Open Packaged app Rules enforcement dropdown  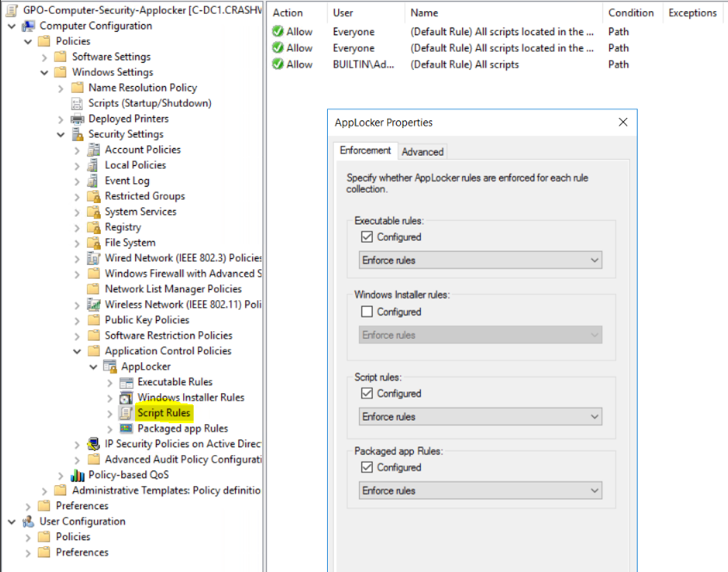point(480,490)
